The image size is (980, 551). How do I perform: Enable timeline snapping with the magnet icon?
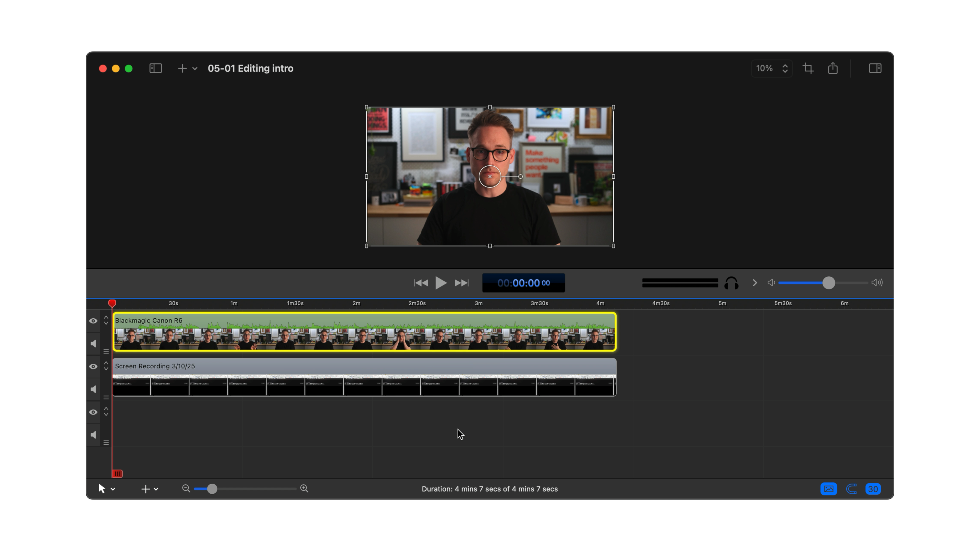tap(851, 489)
